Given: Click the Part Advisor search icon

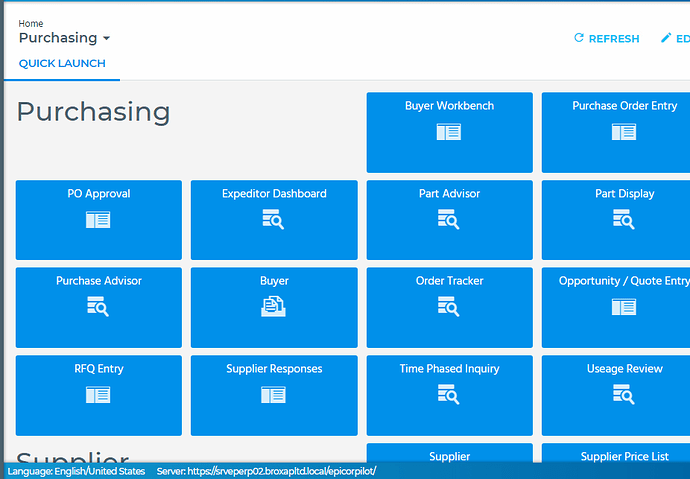Looking at the screenshot, I should click(x=448, y=219).
